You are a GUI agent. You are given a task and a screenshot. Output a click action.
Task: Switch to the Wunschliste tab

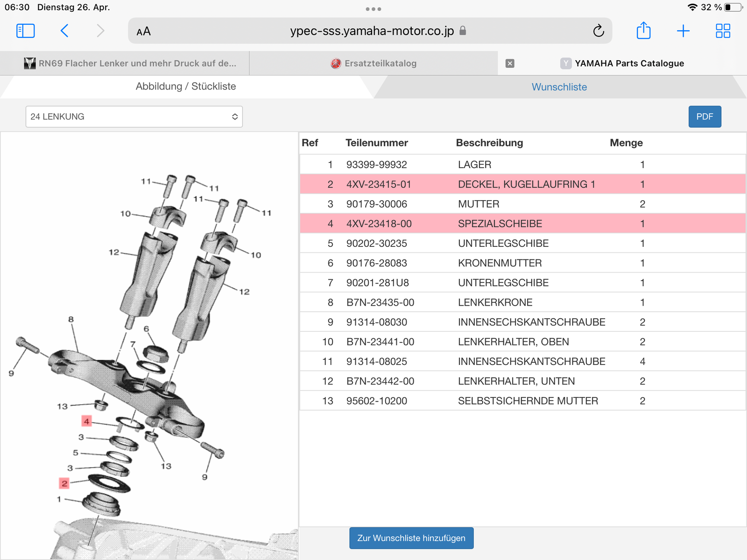559,87
